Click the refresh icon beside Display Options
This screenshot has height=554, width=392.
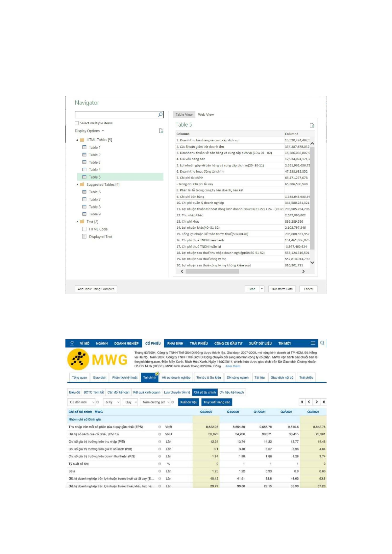click(161, 131)
